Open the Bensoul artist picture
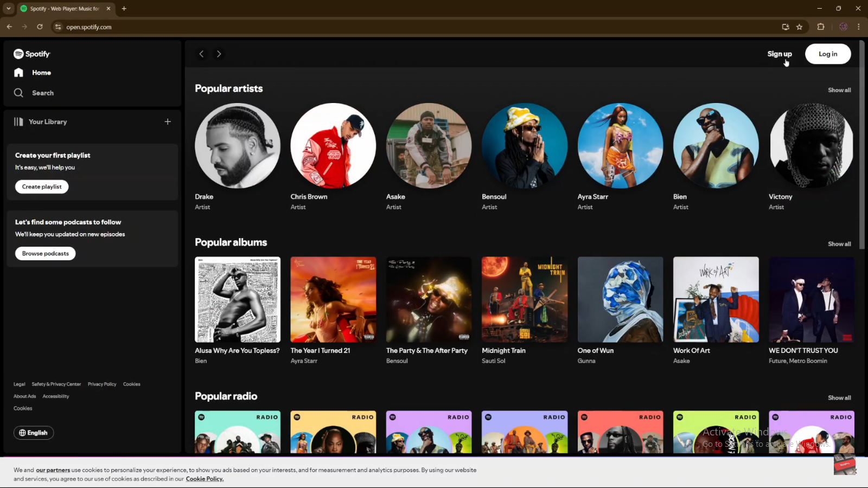 point(525,146)
